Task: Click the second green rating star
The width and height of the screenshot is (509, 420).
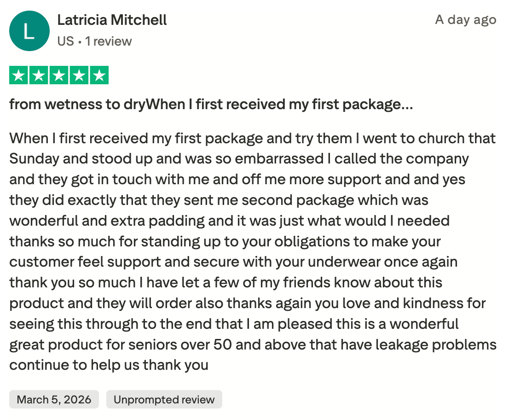Action: tap(39, 75)
